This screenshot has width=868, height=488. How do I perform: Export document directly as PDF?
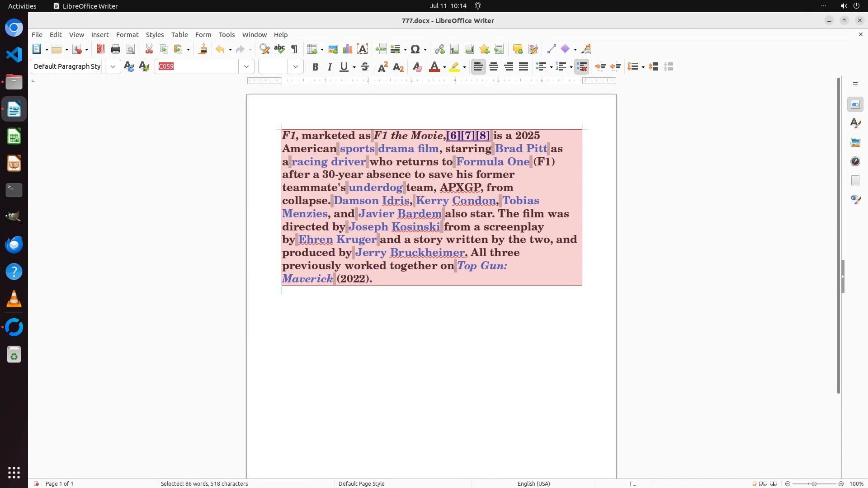tap(100, 49)
